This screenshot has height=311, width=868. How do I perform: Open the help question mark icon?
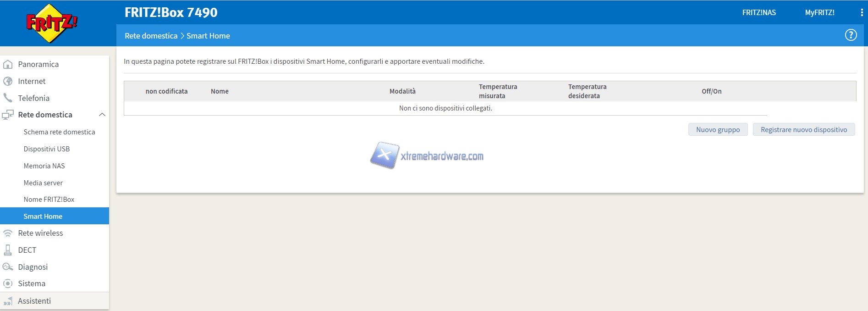[851, 35]
